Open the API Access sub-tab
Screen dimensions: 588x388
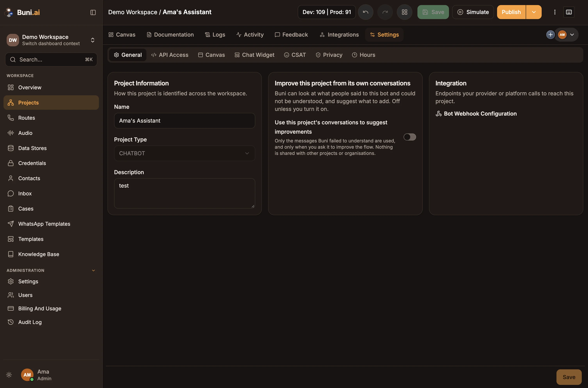pos(170,55)
